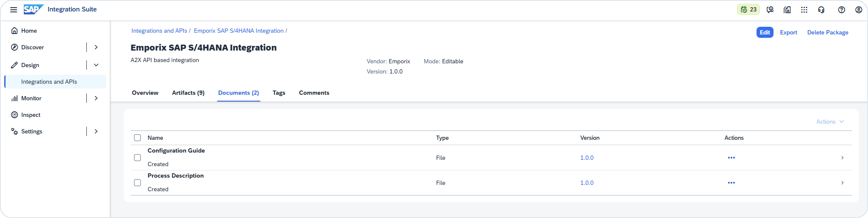Click the Discover compass icon
This screenshot has height=218, width=868.
[x=14, y=47]
